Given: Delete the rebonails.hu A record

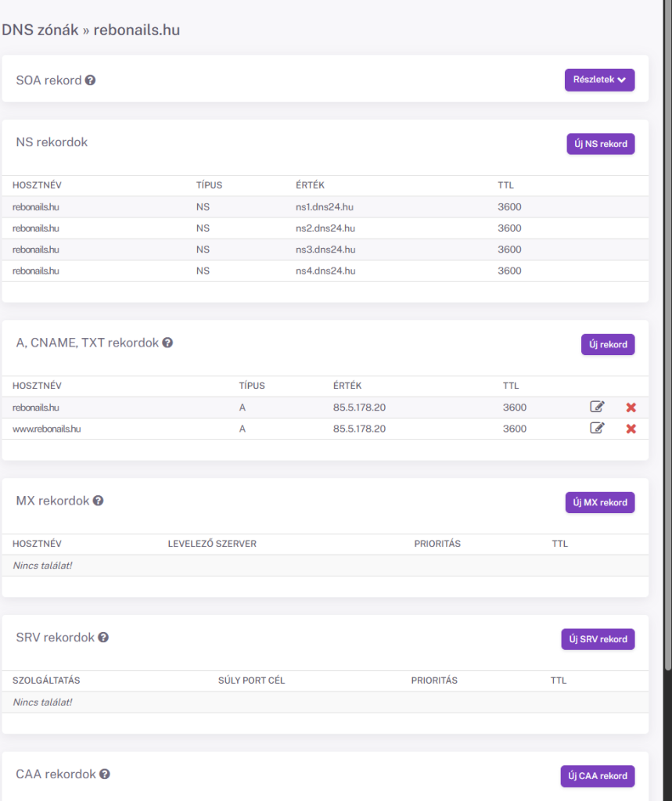Looking at the screenshot, I should click(631, 408).
